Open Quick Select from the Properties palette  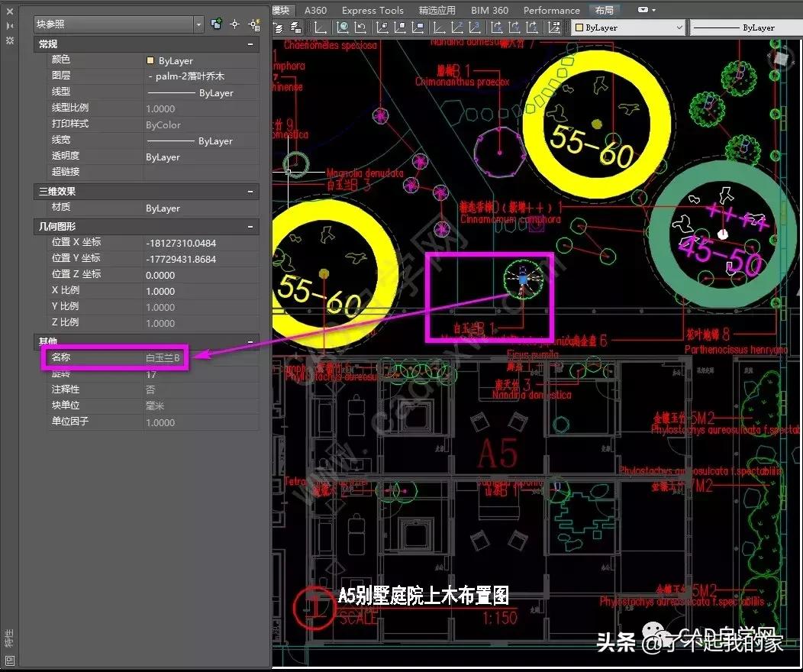254,24
